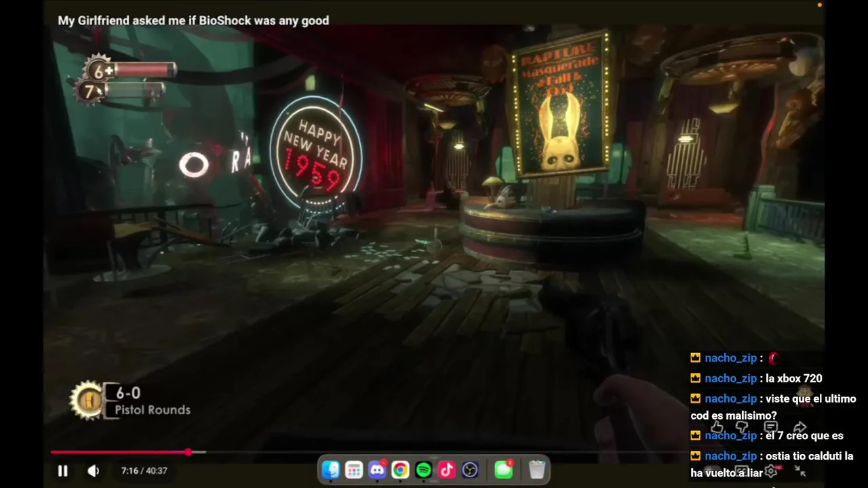
Task: Toggle the autoplay switch
Action: (712, 470)
